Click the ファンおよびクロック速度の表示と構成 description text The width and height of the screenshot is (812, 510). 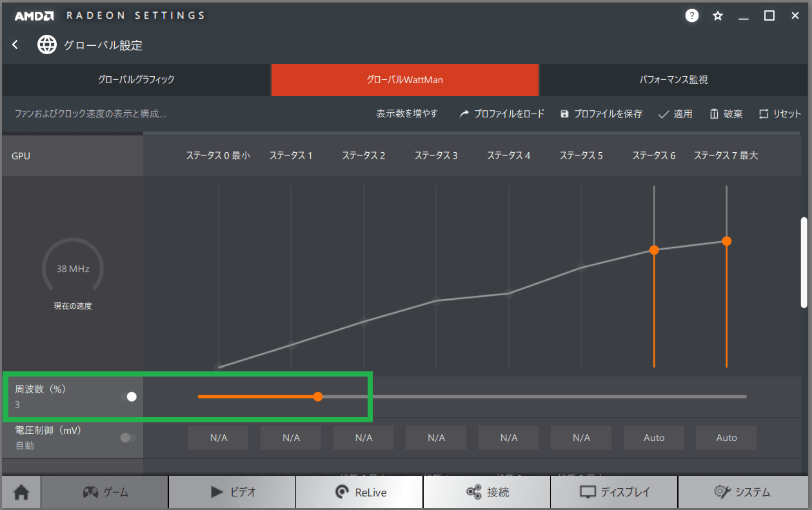[90, 114]
